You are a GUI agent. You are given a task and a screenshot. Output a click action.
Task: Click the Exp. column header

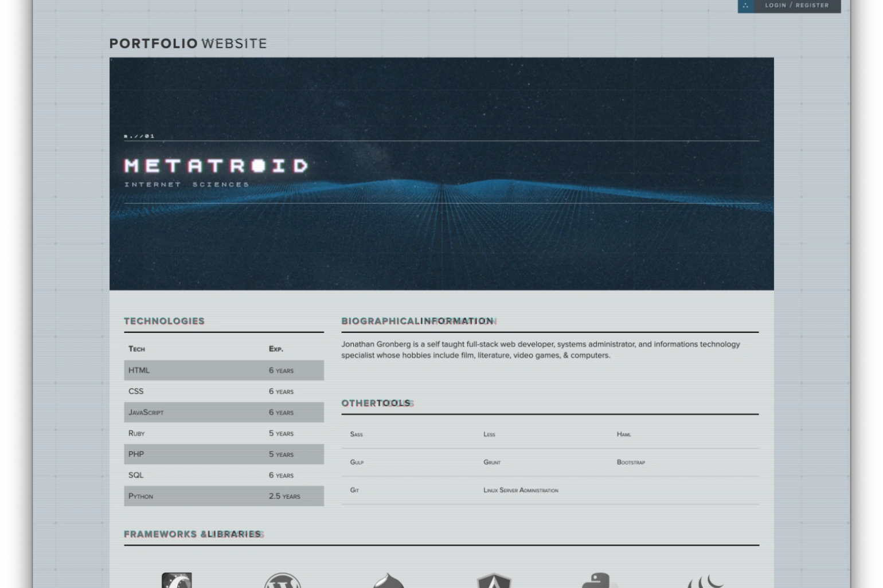(276, 348)
